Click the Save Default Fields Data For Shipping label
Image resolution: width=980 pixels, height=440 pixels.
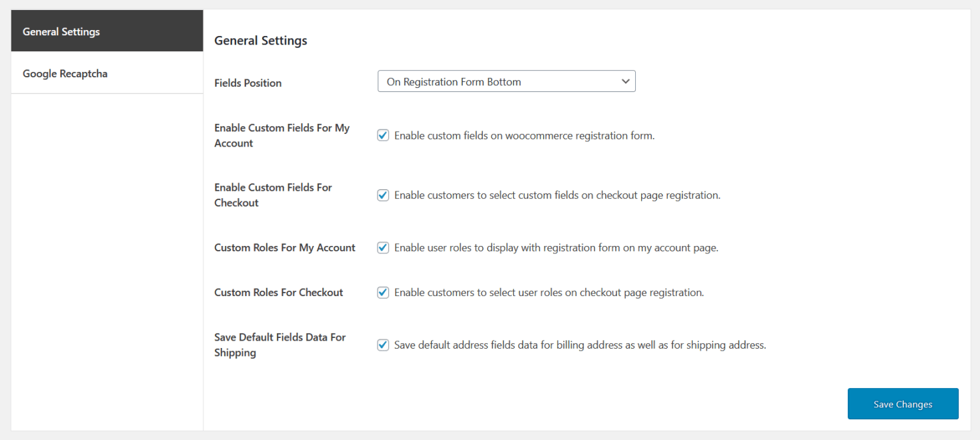pyautogui.click(x=280, y=345)
